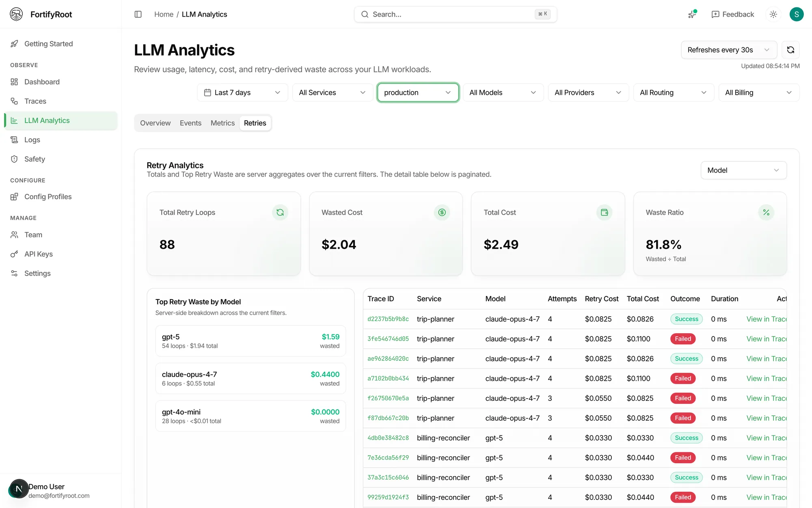Click the Total Cost wallet icon
The height and width of the screenshot is (508, 812).
tap(605, 213)
